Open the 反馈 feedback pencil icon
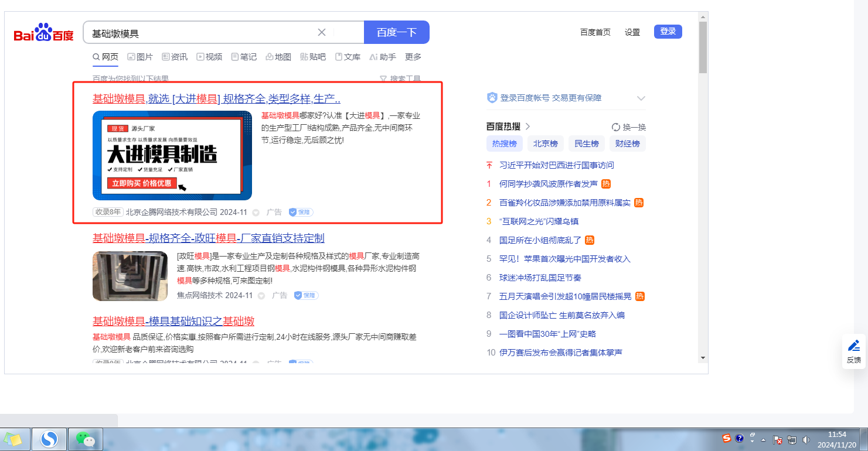868x451 pixels. click(x=854, y=346)
